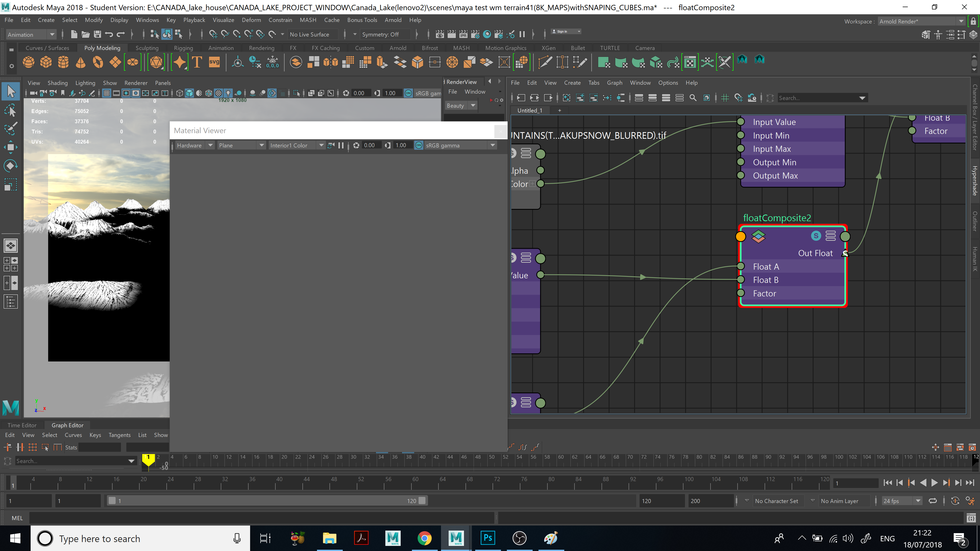Open the Hardware renderer dropdown in Material Viewer
Screen dimensions: 980x551
pos(210,145)
